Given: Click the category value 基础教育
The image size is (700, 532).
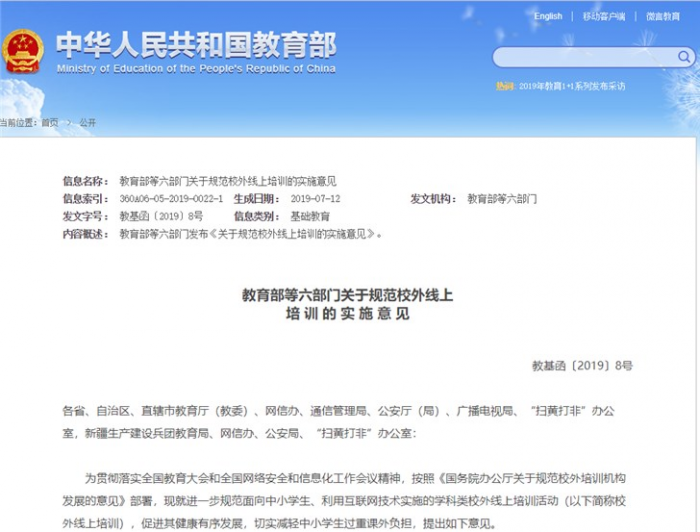Looking at the screenshot, I should point(310,216).
